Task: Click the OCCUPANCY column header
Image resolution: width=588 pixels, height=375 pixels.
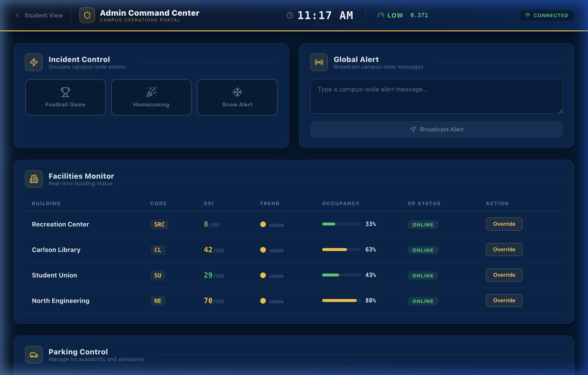Action: tap(341, 203)
